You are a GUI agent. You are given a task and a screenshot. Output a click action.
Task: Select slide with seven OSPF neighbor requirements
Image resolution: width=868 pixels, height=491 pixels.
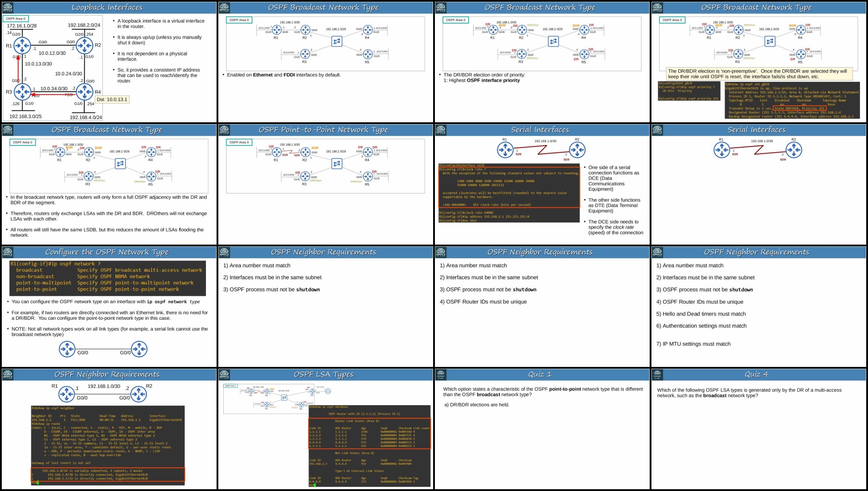759,306
